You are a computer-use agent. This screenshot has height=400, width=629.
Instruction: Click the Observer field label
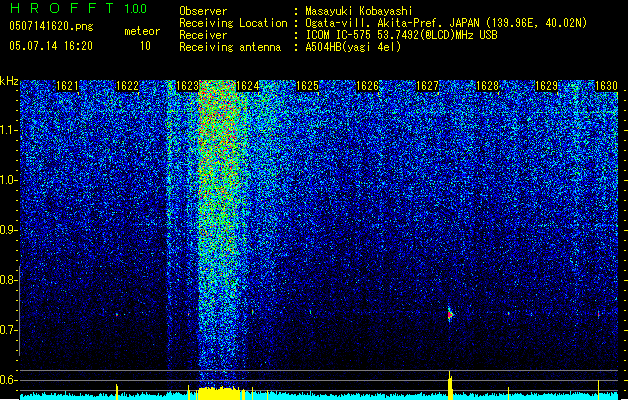(x=203, y=11)
